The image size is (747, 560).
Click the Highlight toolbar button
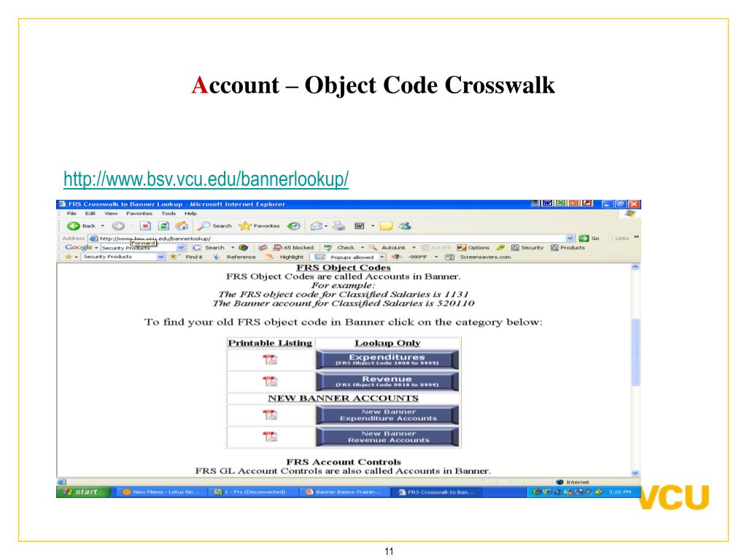(285, 257)
